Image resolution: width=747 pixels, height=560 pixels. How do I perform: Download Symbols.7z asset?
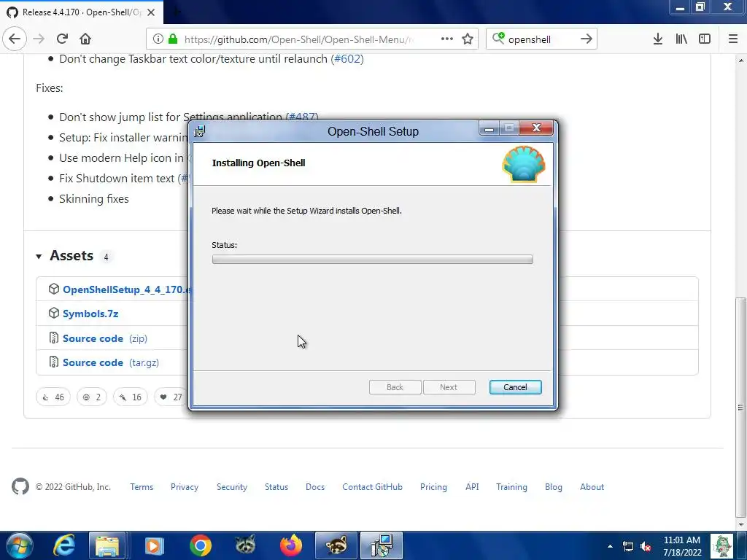coord(90,314)
